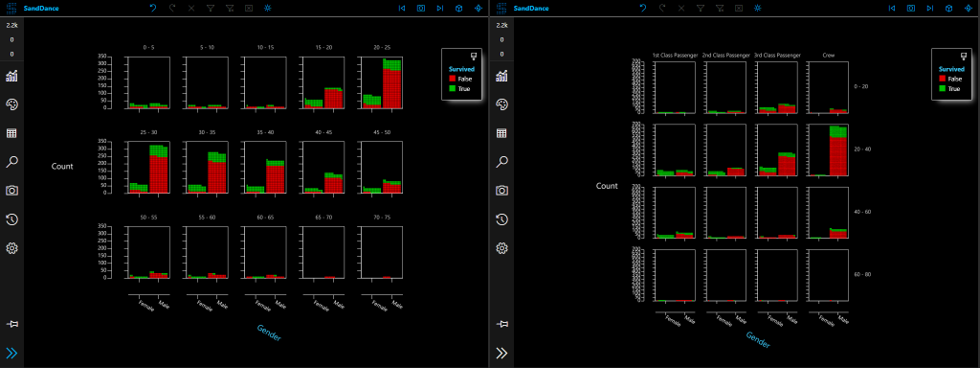
Task: Open the Data browser table in left sidebar
Action: point(11,133)
